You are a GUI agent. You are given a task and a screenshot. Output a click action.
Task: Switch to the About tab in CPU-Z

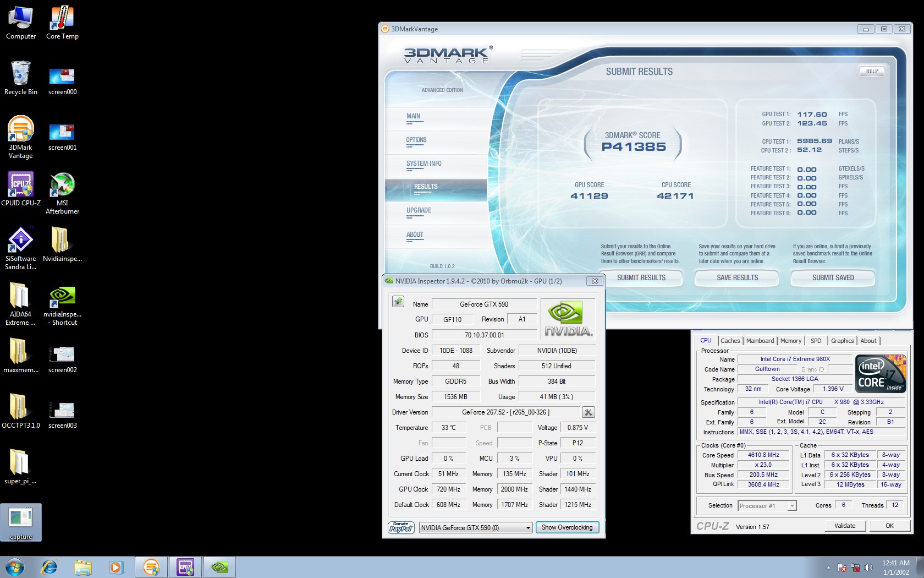coord(868,341)
